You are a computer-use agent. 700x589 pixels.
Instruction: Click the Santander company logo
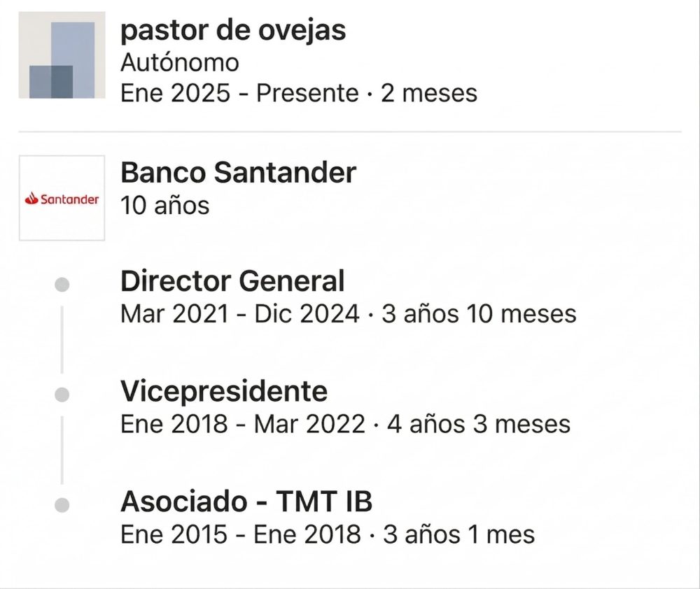tap(62, 197)
